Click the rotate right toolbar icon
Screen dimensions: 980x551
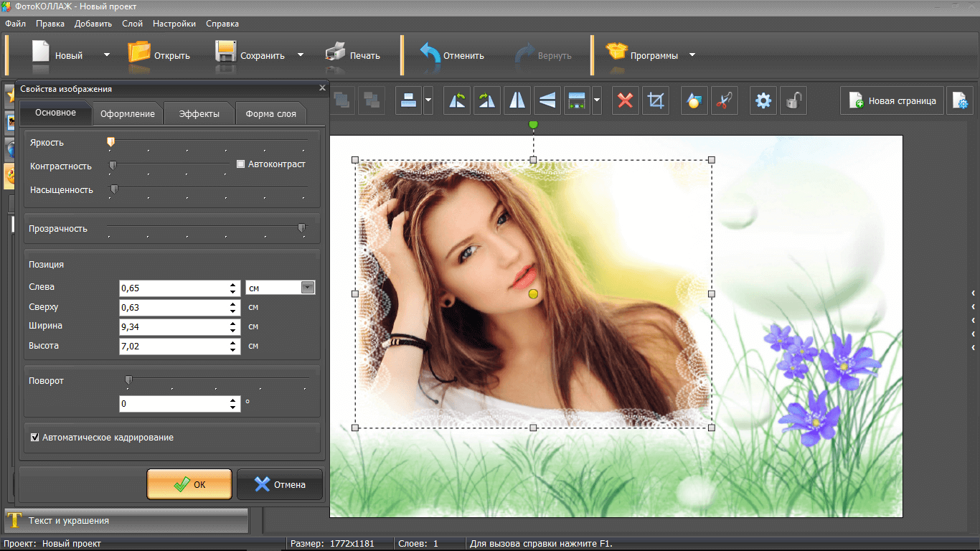tap(487, 101)
